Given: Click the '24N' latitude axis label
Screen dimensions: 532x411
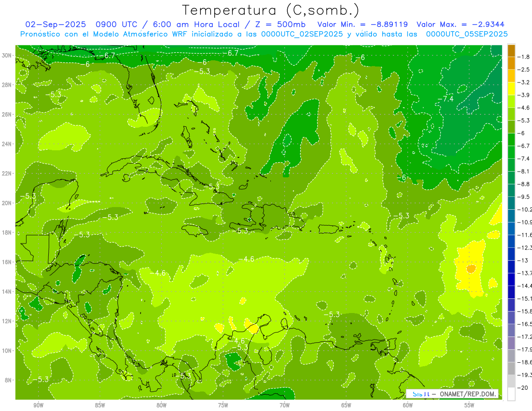Looking at the screenshot, I should [7, 144].
